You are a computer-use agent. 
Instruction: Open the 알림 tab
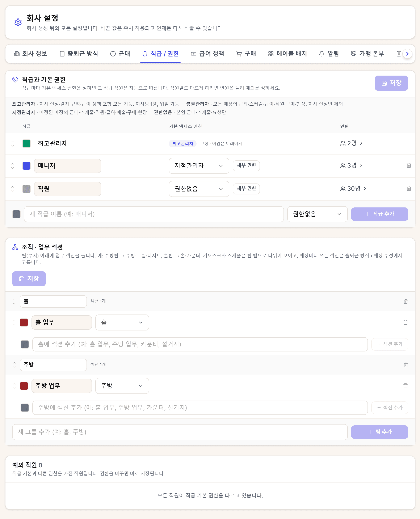[x=329, y=54]
